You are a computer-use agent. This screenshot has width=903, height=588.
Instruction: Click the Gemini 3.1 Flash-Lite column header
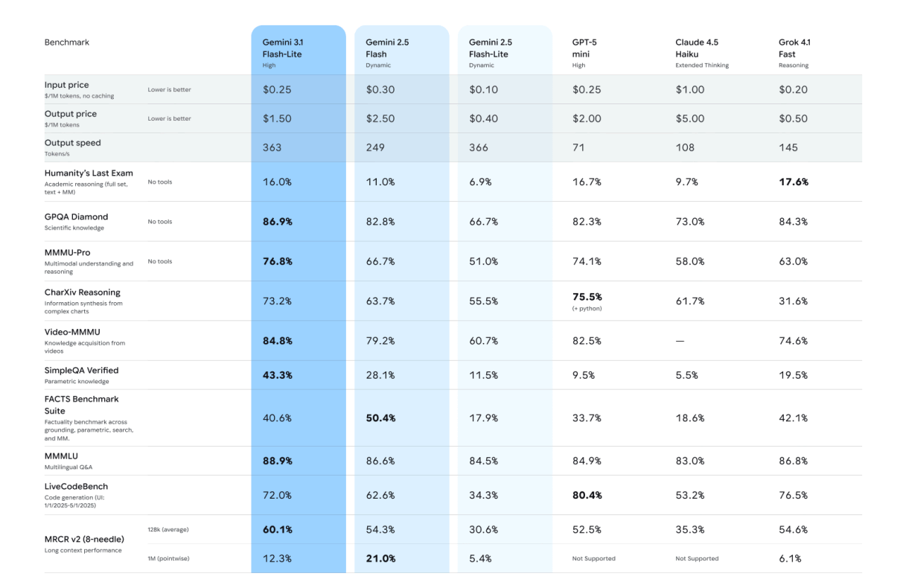[282, 48]
